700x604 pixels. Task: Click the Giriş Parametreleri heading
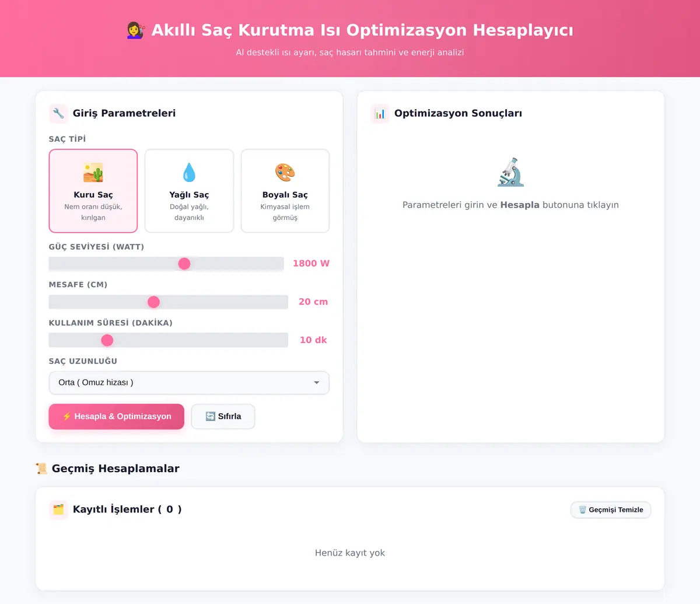[x=124, y=113]
